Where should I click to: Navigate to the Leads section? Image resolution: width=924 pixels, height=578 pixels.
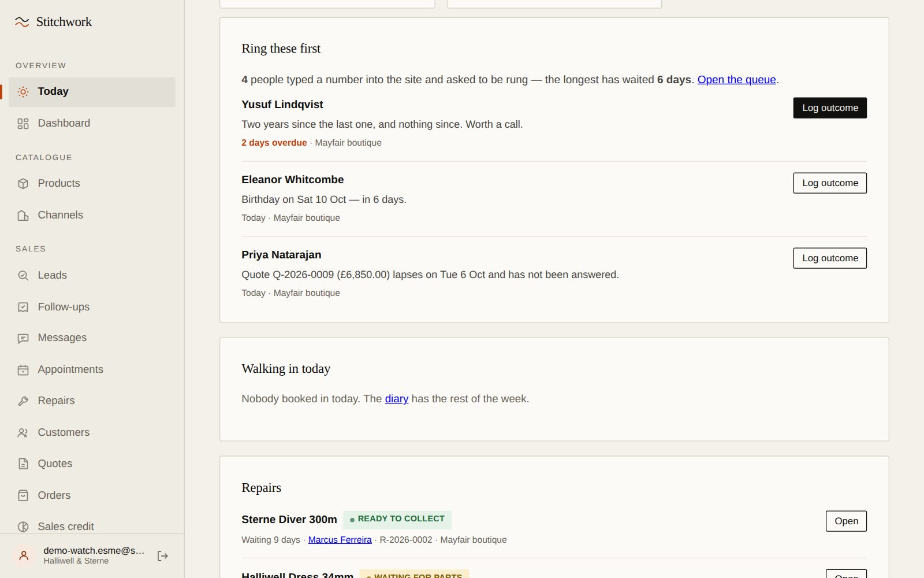[92, 276]
